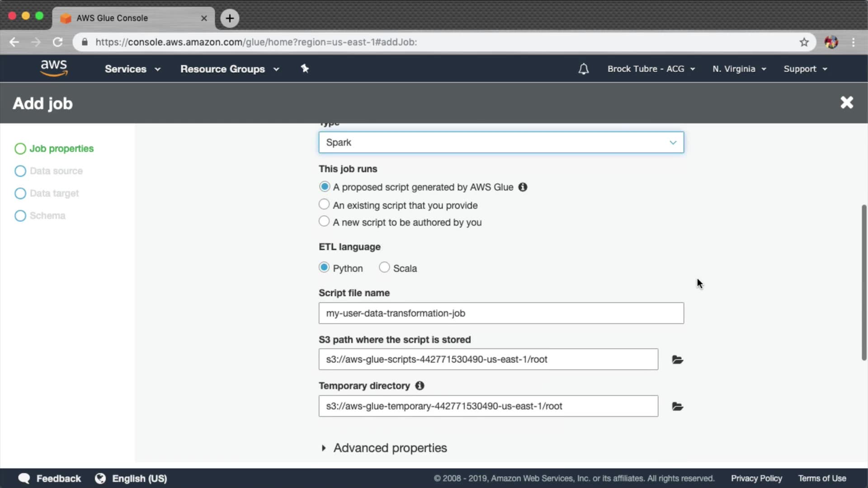Image resolution: width=868 pixels, height=488 pixels.
Task: Bookmark page with the star icon
Action: tap(804, 42)
